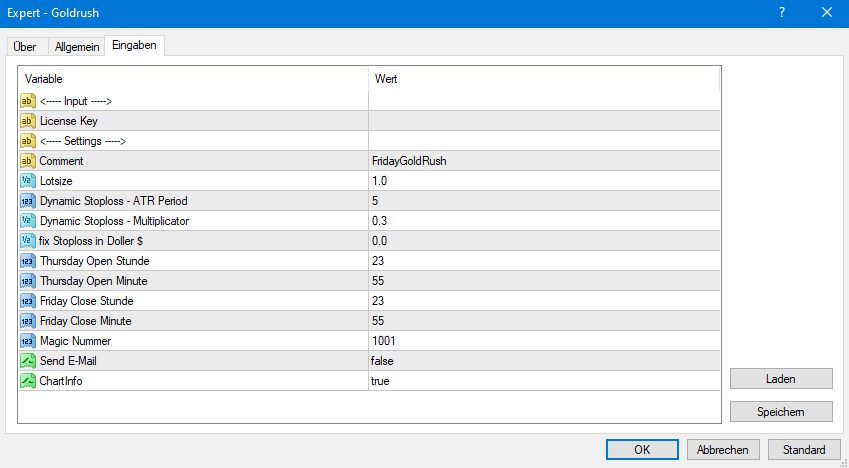Click the integer icon beside Magic Nummer
Screen dimensions: 849x468
click(28, 341)
